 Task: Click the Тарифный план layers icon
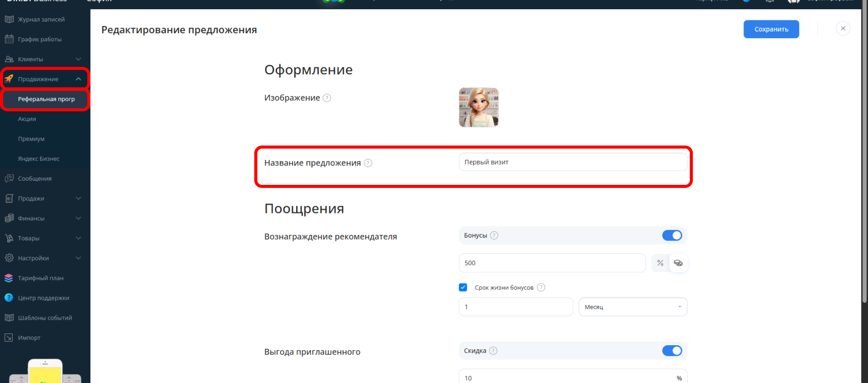(9, 278)
